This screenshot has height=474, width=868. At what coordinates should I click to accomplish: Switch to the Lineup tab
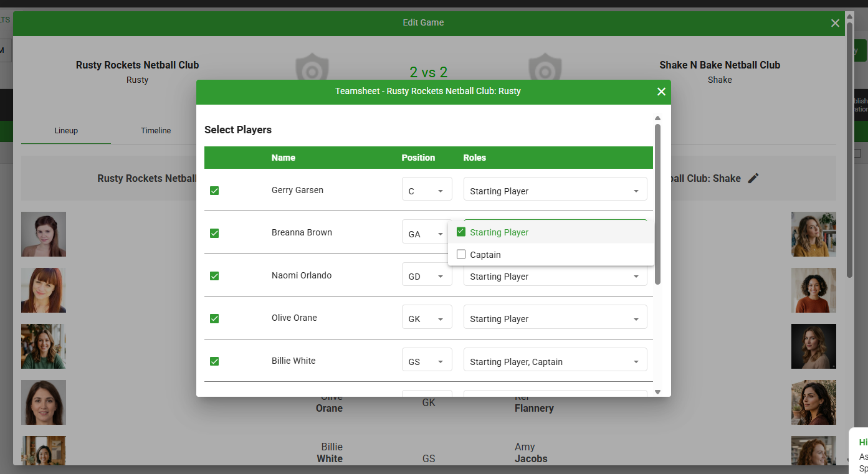coord(66,131)
